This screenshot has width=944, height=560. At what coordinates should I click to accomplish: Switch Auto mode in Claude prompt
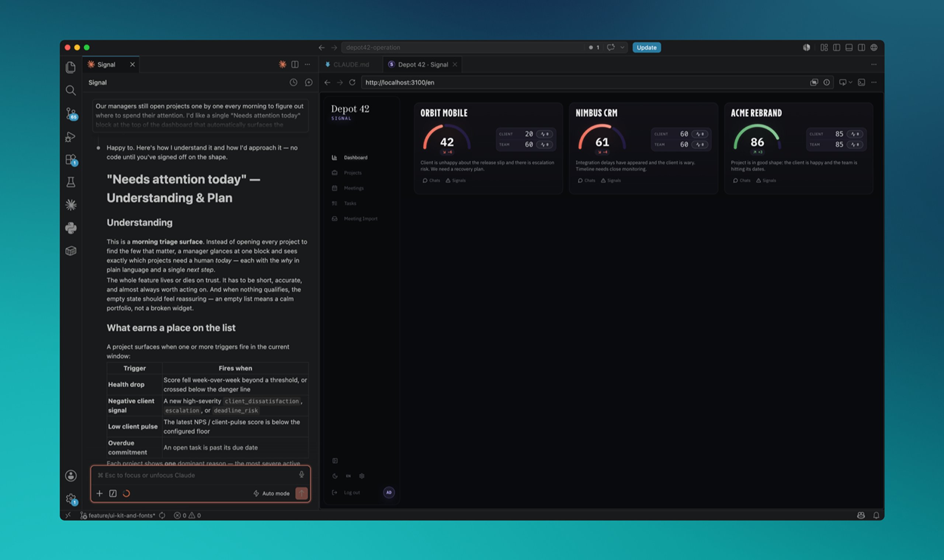coord(272,493)
